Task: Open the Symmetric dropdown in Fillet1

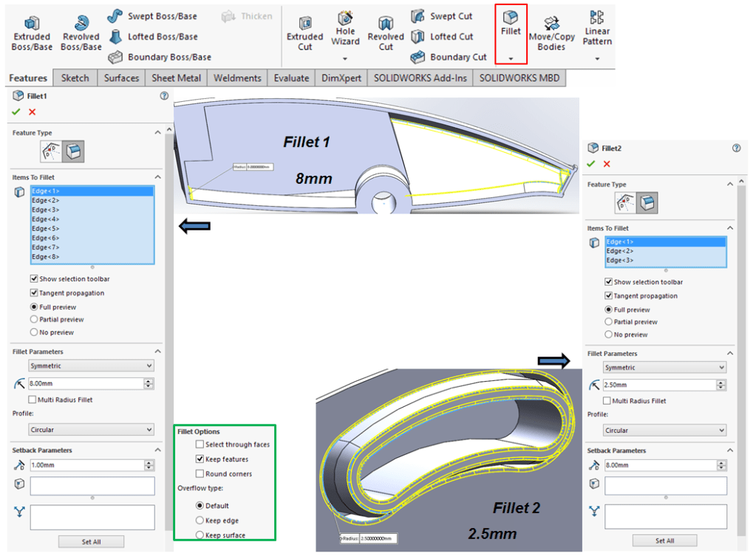Action: [91, 366]
